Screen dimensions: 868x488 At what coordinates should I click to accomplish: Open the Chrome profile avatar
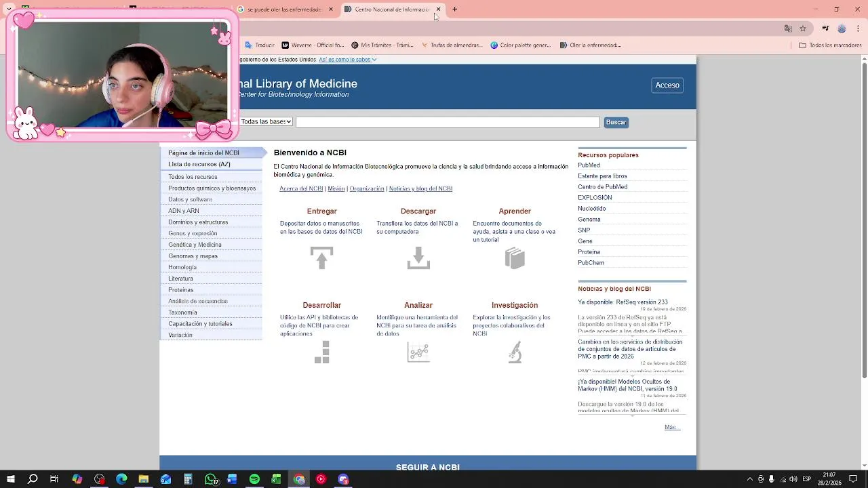click(x=842, y=28)
